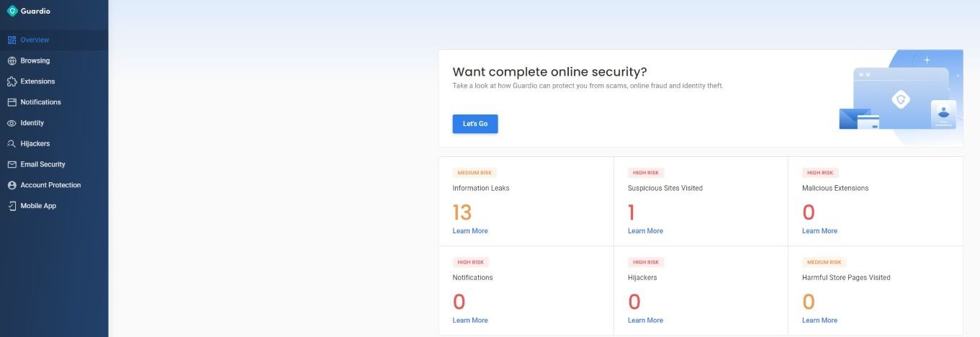The image size is (980, 337).
Task: Click the Notifications window icon in sidebar
Action: click(12, 102)
